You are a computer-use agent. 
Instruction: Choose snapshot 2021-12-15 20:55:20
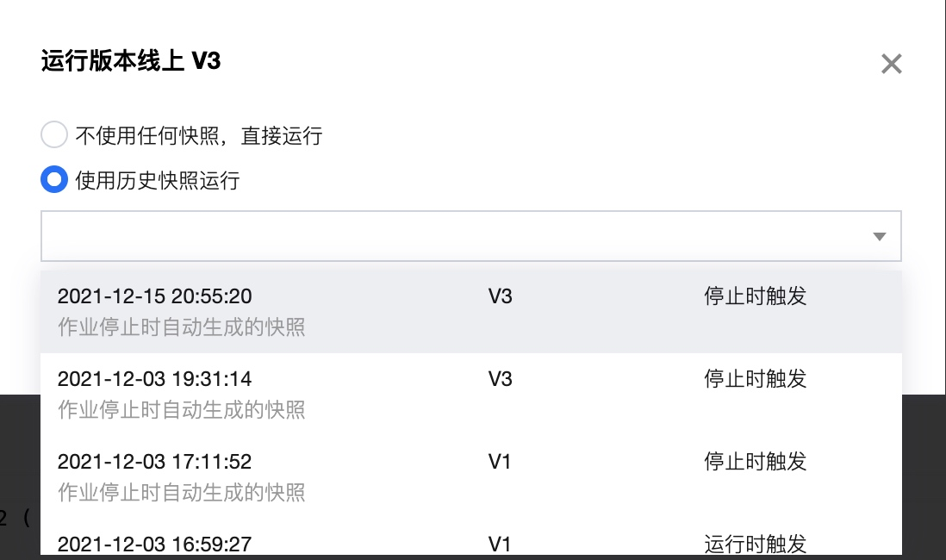(155, 296)
